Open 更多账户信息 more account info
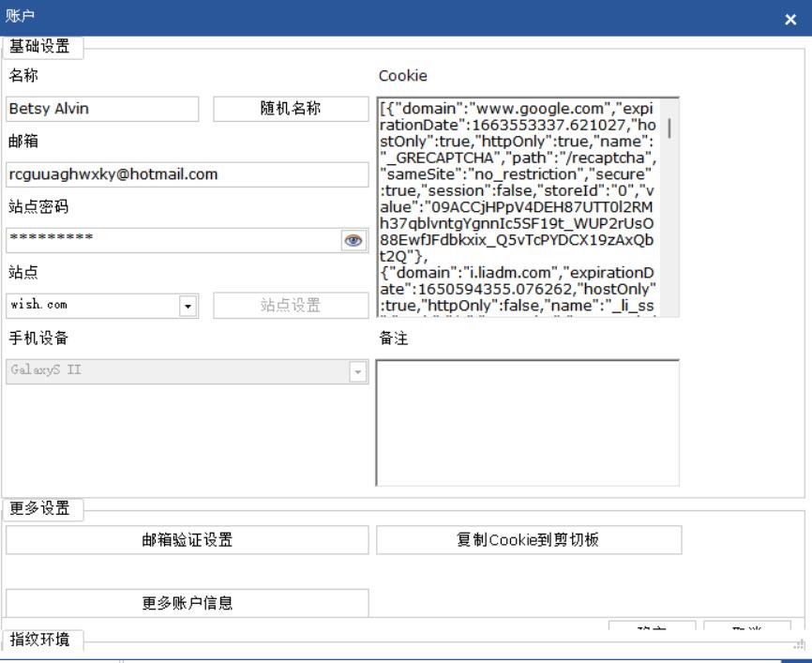This screenshot has width=812, height=663. pyautogui.click(x=187, y=602)
